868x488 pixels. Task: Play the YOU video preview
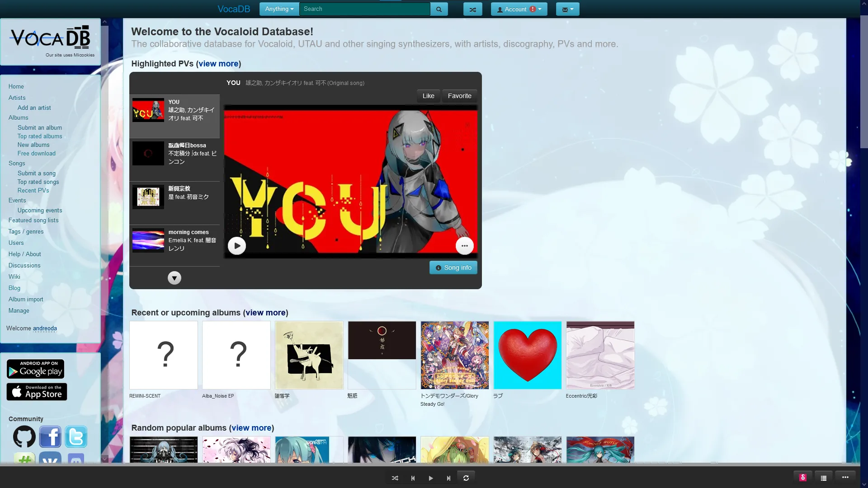tap(237, 246)
